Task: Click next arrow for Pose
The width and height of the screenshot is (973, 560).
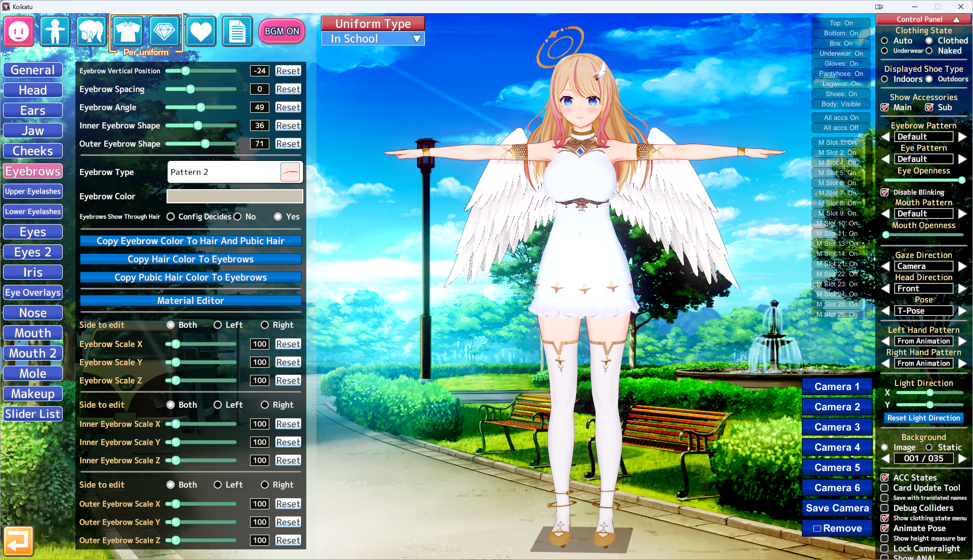Action: (962, 311)
